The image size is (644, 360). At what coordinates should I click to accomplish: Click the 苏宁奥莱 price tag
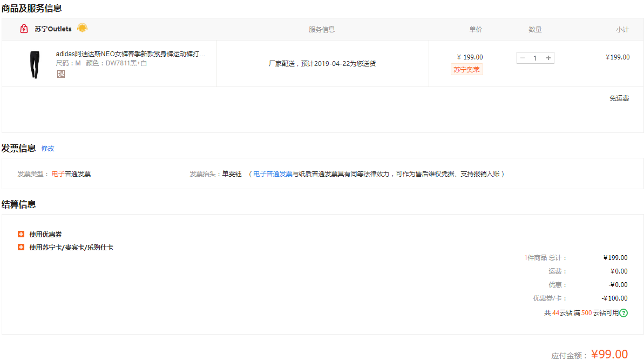[x=466, y=70]
